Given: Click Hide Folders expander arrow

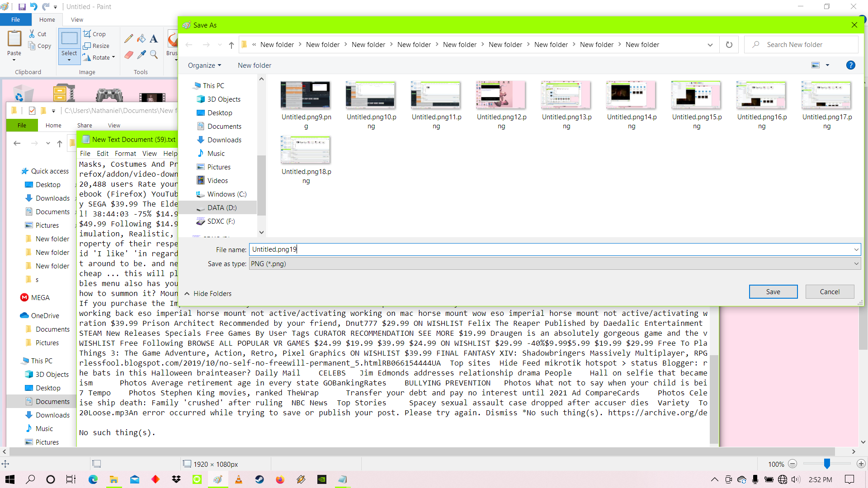Looking at the screenshot, I should click(x=187, y=294).
